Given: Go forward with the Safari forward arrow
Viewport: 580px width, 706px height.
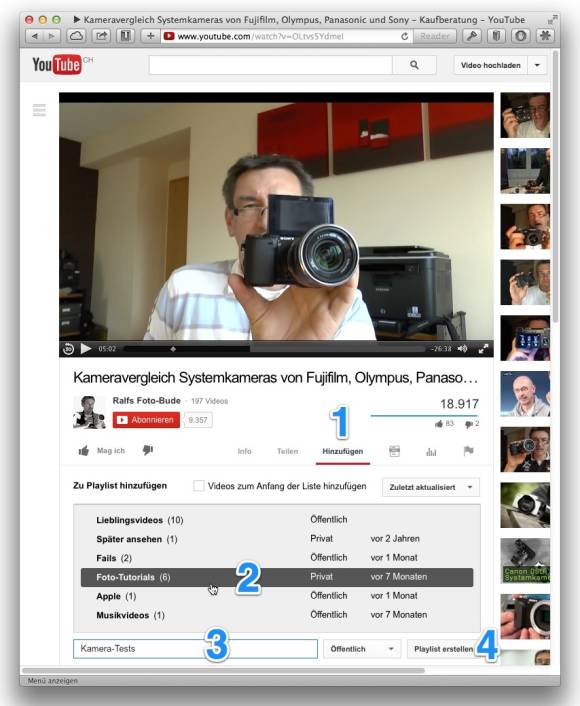Looking at the screenshot, I should (x=52, y=36).
